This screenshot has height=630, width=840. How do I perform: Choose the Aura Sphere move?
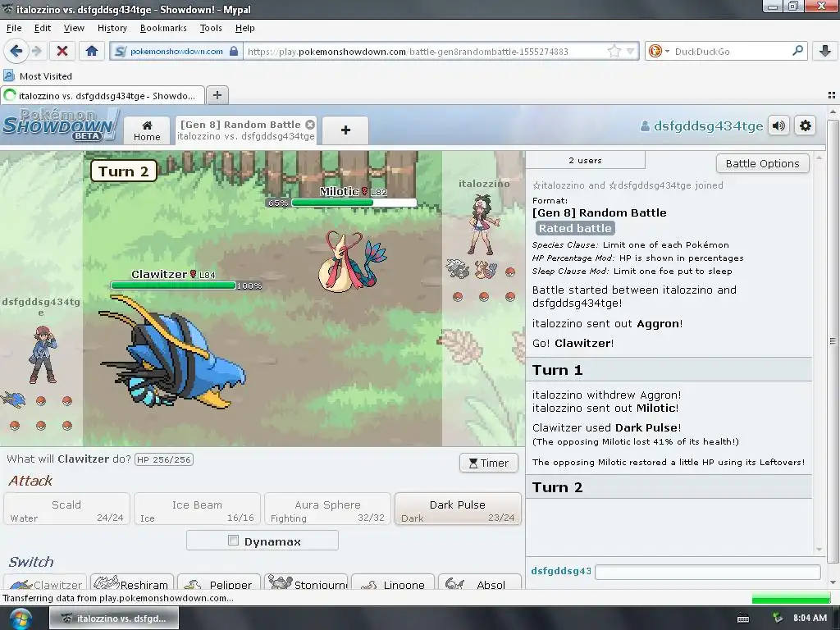(327, 509)
